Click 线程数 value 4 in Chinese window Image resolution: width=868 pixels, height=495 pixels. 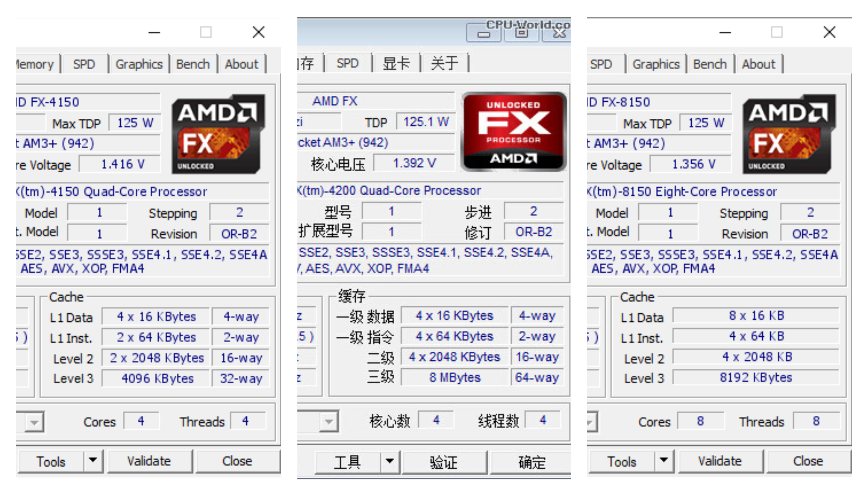(543, 420)
